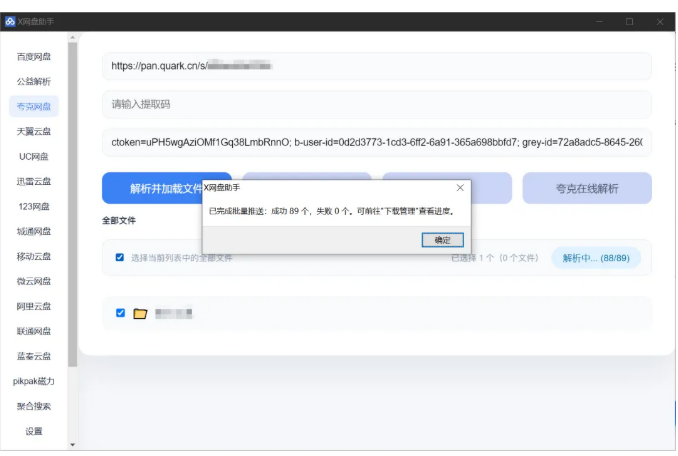Open 设置 at the sidebar bottom
The height and width of the screenshot is (456, 678).
(x=34, y=431)
